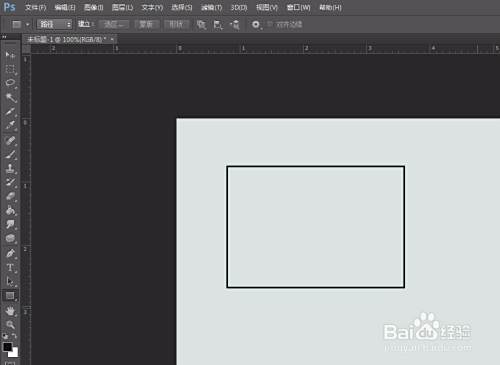Select the Smudge/Blur tool icon
500x365 pixels.
click(10, 224)
